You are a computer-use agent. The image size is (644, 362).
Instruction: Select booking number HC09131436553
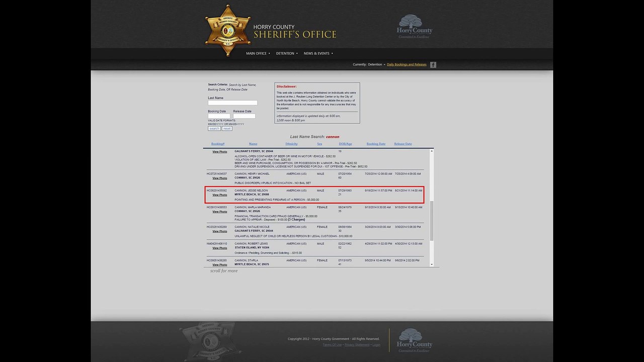click(x=217, y=207)
